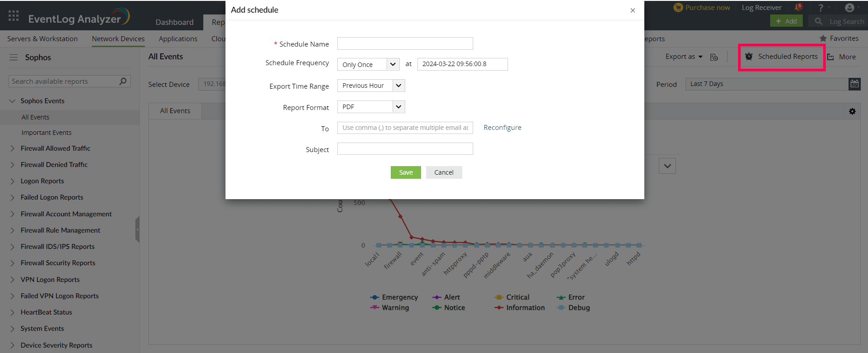Expand Firewall Denied Traffic reports
868x353 pixels.
tap(12, 165)
